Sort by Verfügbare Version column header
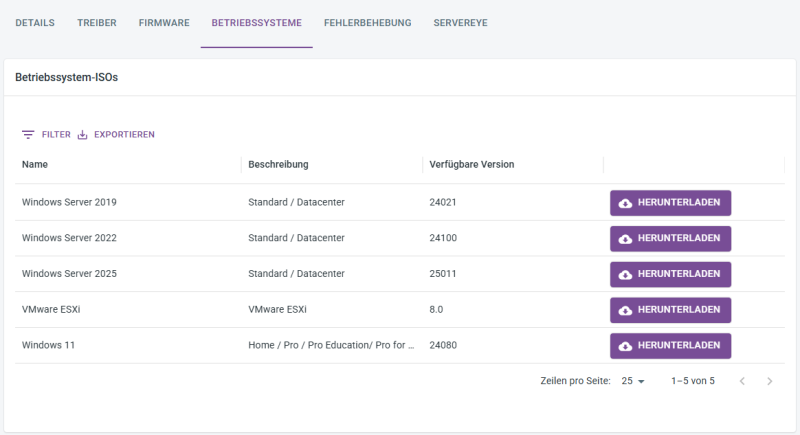This screenshot has height=435, width=800. click(x=471, y=164)
